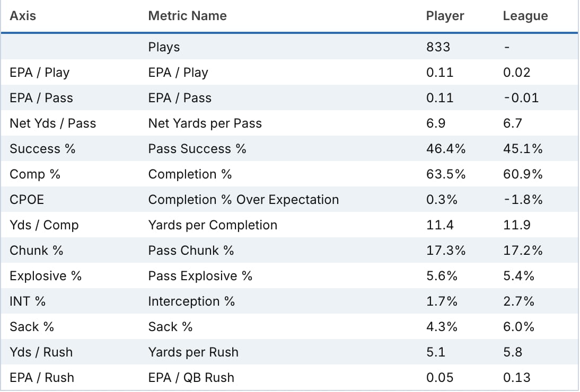
Task: Select the League column header
Action: pos(525,16)
